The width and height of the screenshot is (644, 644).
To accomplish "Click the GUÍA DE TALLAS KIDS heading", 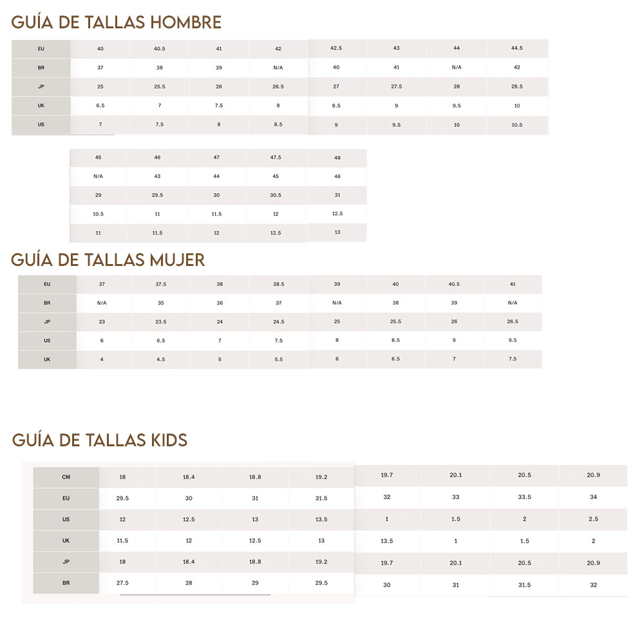I will [x=100, y=440].
